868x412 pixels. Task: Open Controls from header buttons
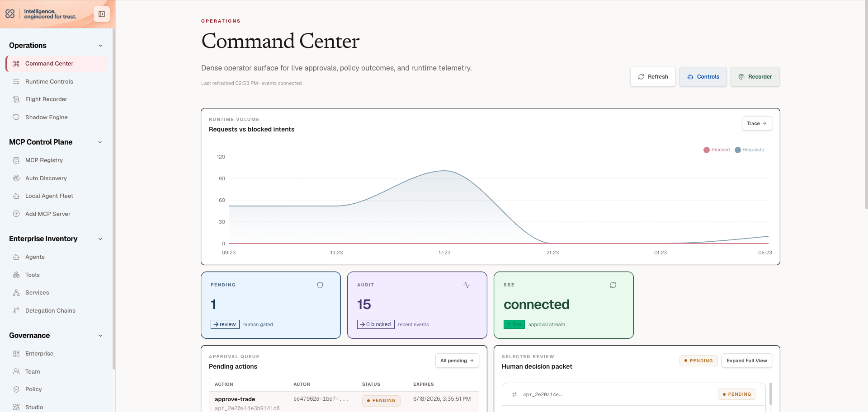703,77
